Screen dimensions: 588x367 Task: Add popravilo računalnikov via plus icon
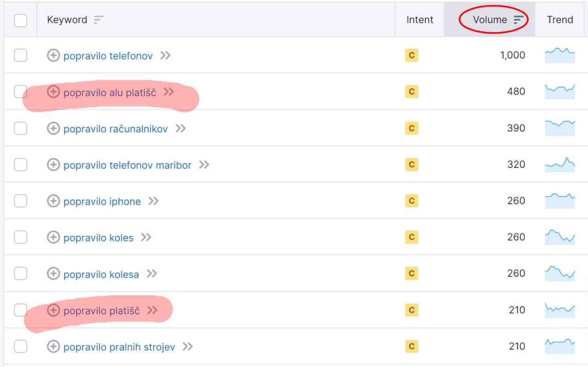[53, 128]
